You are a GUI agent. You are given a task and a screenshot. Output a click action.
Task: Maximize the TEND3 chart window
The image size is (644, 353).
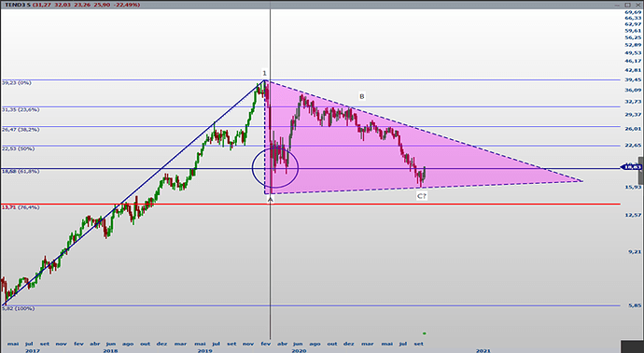pyautogui.click(x=627, y=5)
